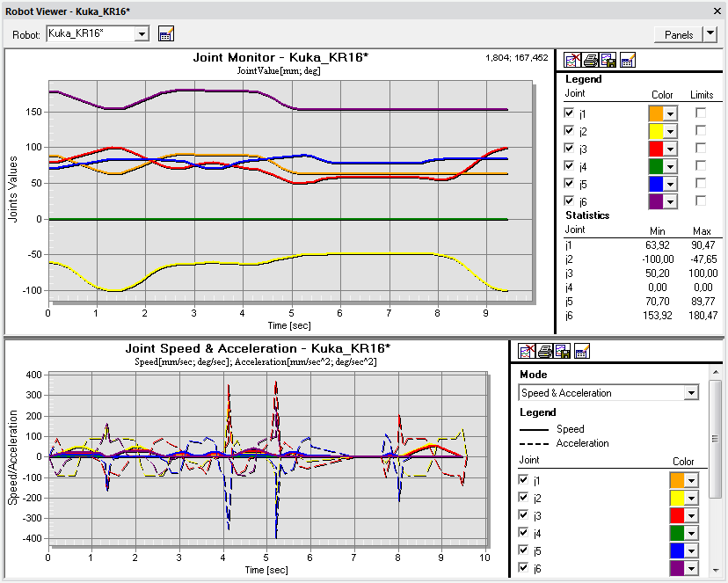Screen dimensions: 728x583
Task: Click j5 Max value 89,77
Action: coord(703,302)
